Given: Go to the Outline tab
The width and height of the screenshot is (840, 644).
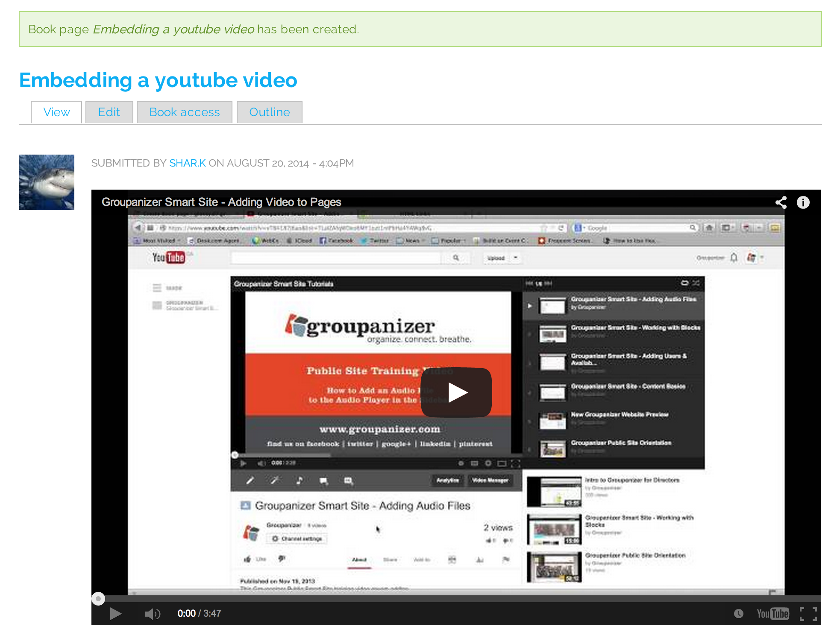Looking at the screenshot, I should (270, 112).
